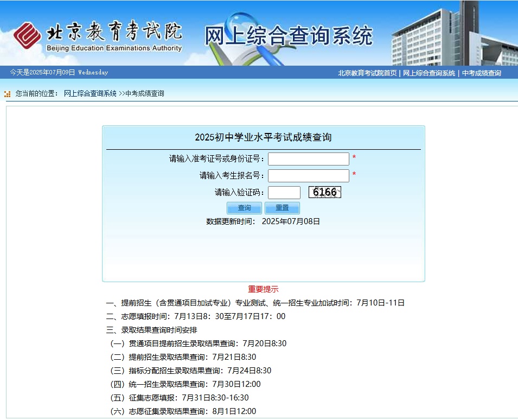Click the breadcrumb 网上综合查询系统 entry

point(90,93)
